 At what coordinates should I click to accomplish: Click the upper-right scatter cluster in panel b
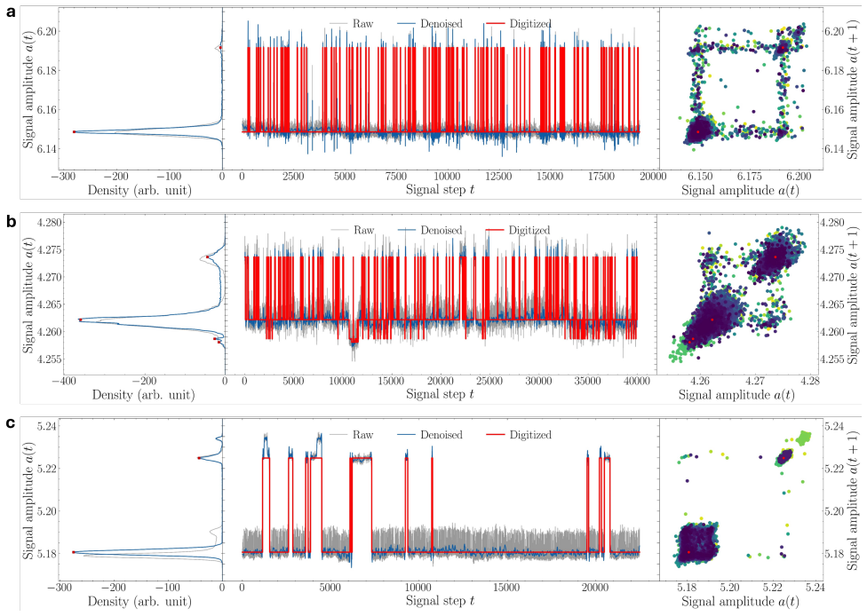pos(776,256)
